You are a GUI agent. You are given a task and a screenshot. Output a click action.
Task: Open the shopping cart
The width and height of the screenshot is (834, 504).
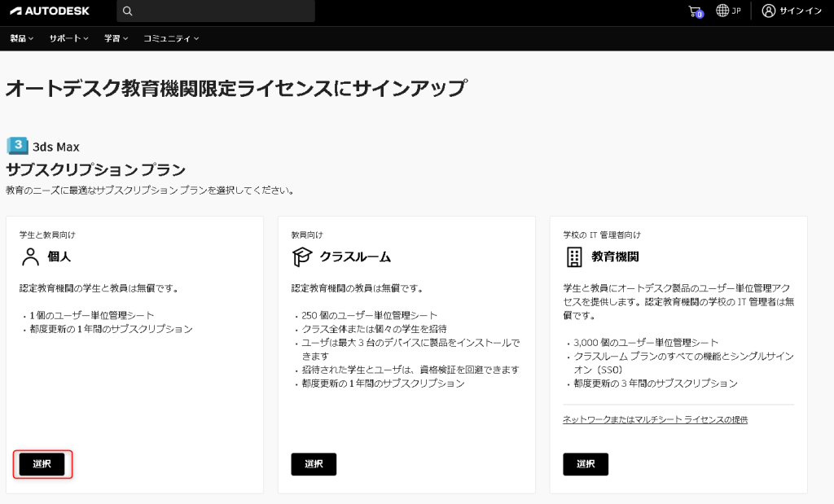pyautogui.click(x=694, y=11)
